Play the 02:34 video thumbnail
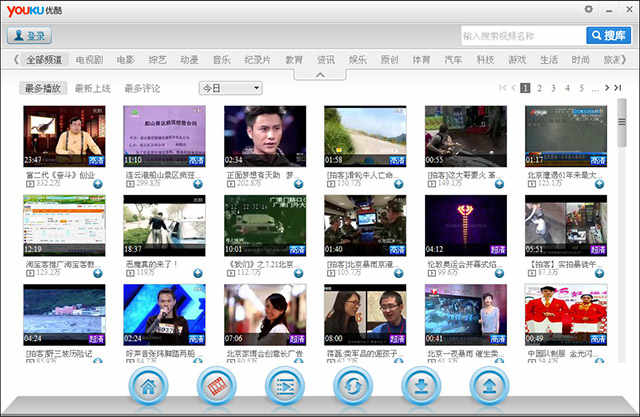This screenshot has height=417, width=640. (x=265, y=136)
